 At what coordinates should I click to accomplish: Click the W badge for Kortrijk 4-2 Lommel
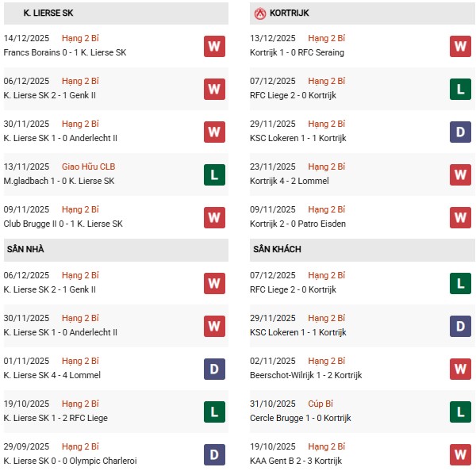461,174
